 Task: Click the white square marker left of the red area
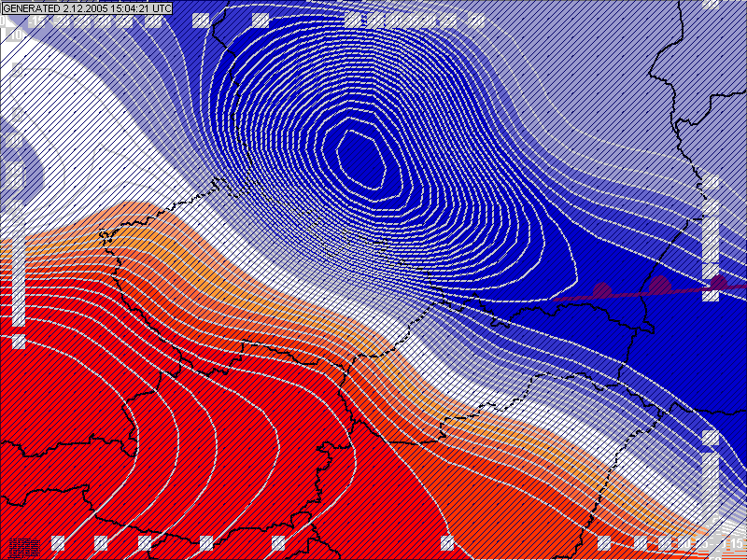click(x=19, y=342)
